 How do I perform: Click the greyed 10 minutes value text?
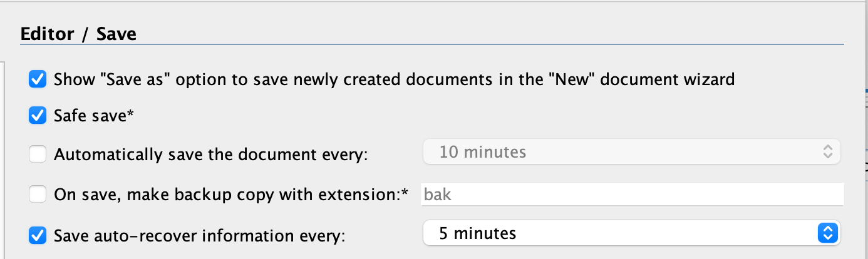click(x=483, y=152)
